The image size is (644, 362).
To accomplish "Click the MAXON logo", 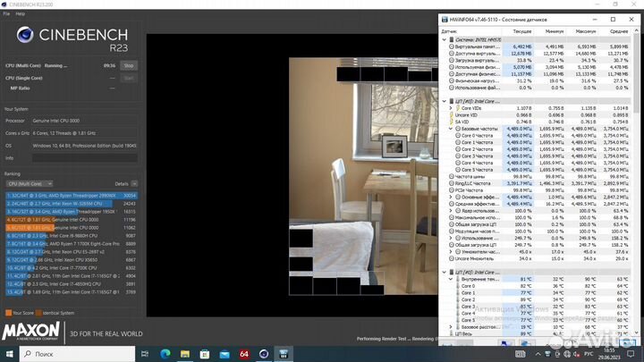I will (30, 331).
